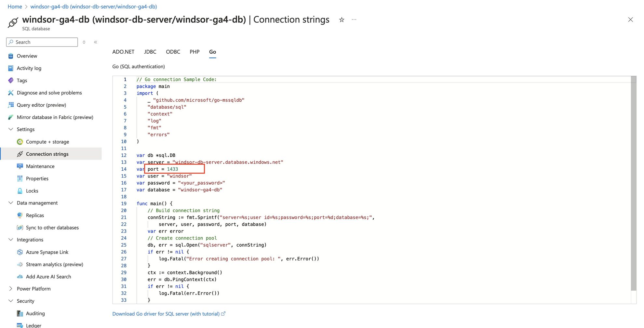
Task: Click line number 19 in the code gutter
Action: pos(124,203)
